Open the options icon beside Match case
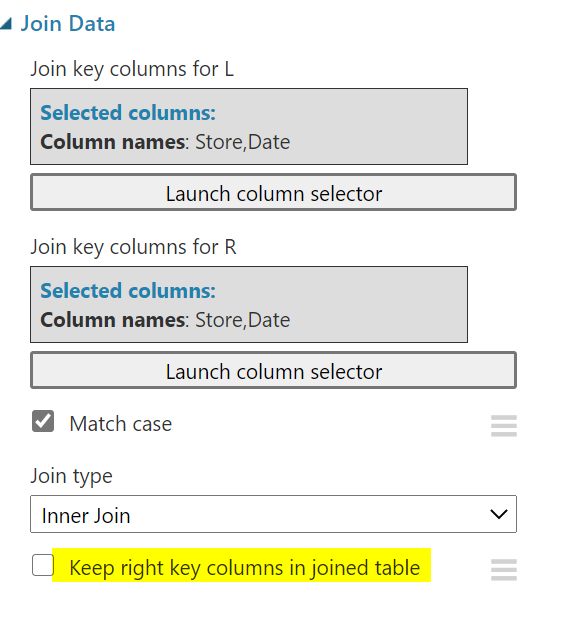579x644 pixels. coord(504,426)
